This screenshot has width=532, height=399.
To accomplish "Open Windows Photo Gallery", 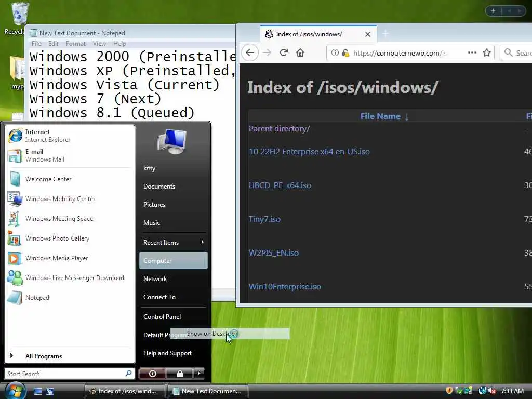I will [x=70, y=238].
